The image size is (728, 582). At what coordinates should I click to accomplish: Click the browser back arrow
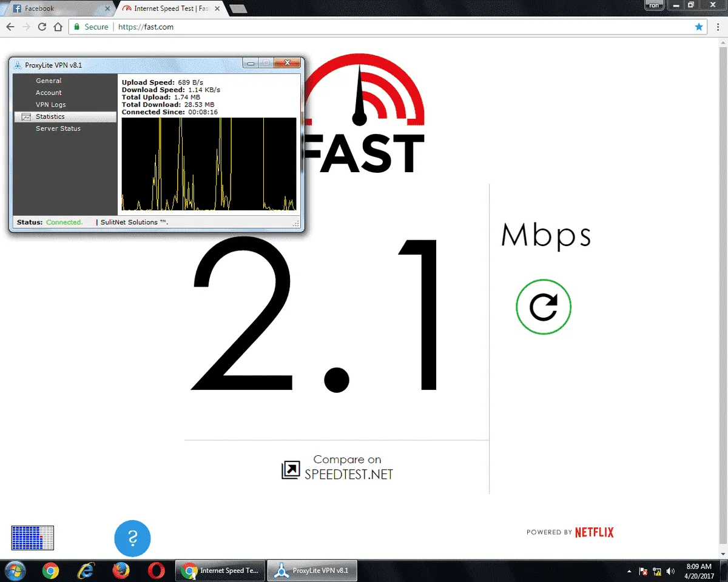pos(10,27)
